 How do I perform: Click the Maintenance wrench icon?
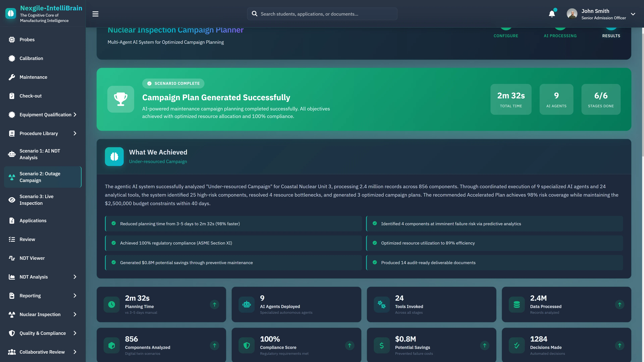pyautogui.click(x=12, y=77)
